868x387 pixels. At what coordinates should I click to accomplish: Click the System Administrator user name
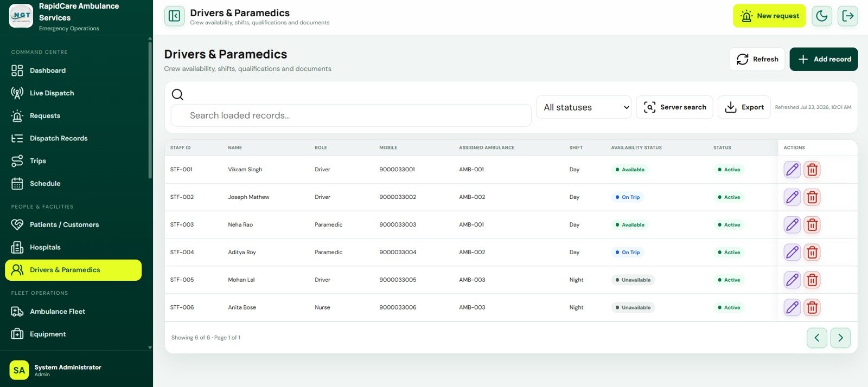tap(68, 367)
